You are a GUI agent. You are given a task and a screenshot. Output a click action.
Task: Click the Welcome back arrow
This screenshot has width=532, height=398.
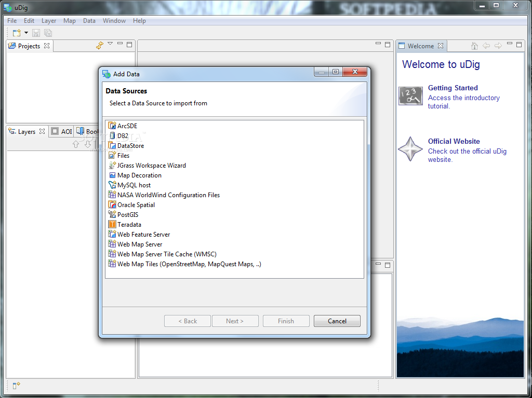pos(486,46)
